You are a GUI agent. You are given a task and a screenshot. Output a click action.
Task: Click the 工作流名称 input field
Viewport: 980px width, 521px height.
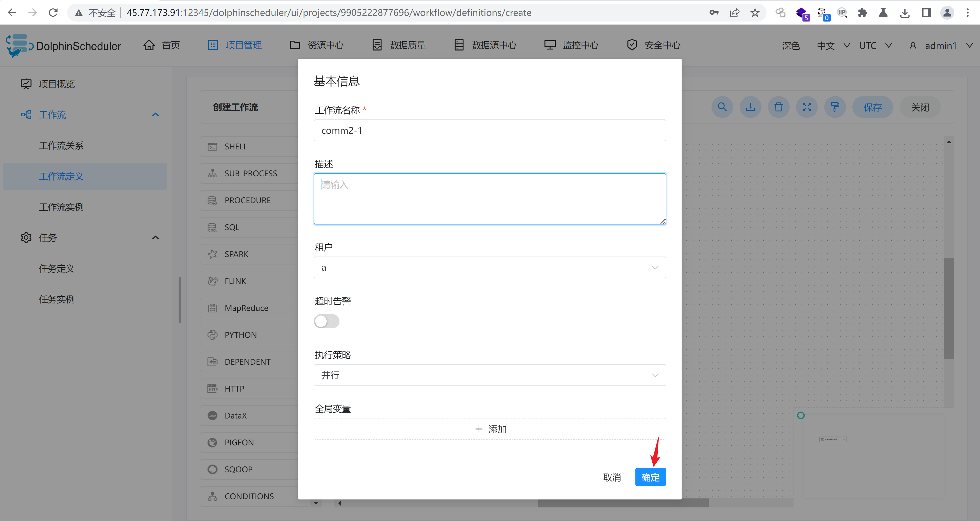point(489,130)
